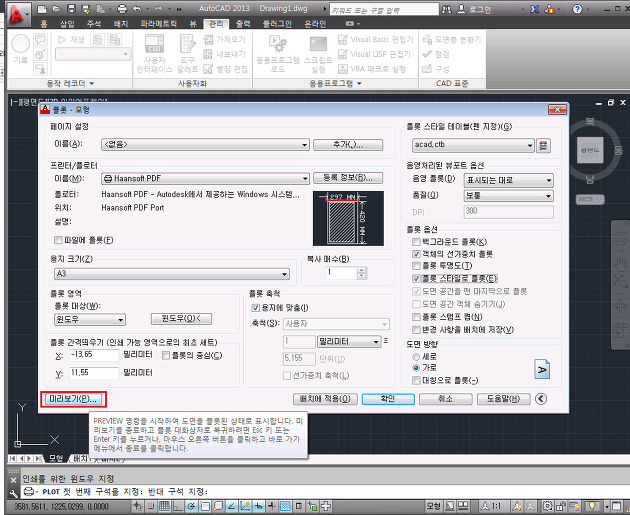The image size is (630, 515).
Task: Click the New drawing icon in quick access toolbar
Action: tap(41, 9)
